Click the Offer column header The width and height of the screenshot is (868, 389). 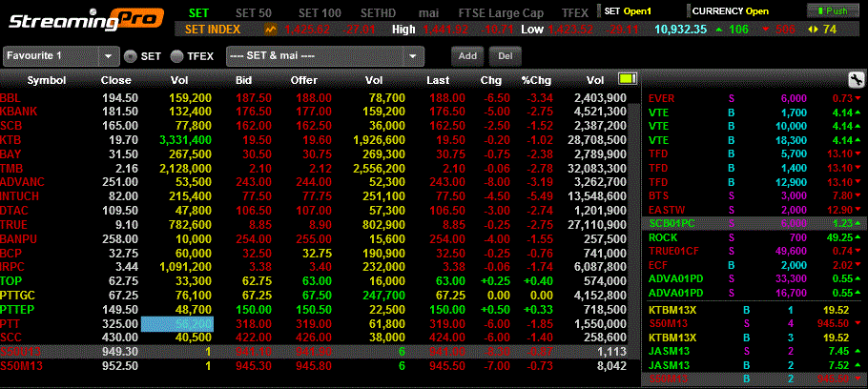tap(304, 80)
